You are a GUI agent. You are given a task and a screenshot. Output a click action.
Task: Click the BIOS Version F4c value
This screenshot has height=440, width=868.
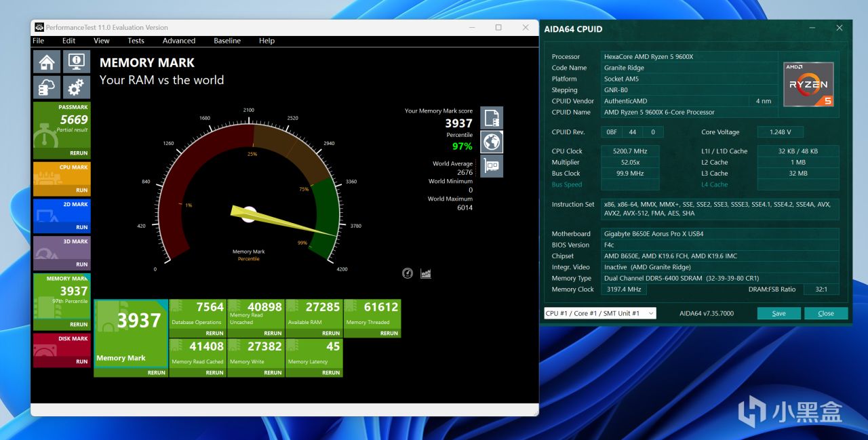pyautogui.click(x=720, y=245)
